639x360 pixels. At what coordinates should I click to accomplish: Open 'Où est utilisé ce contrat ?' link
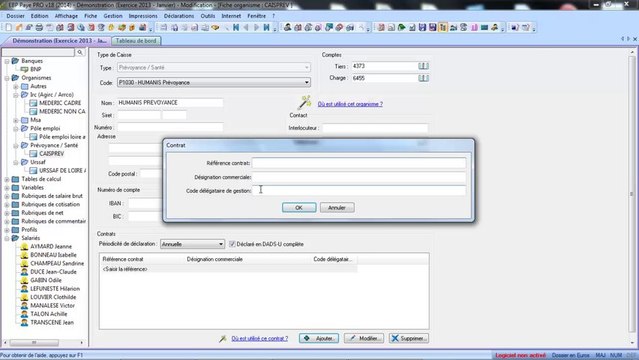(x=260, y=338)
